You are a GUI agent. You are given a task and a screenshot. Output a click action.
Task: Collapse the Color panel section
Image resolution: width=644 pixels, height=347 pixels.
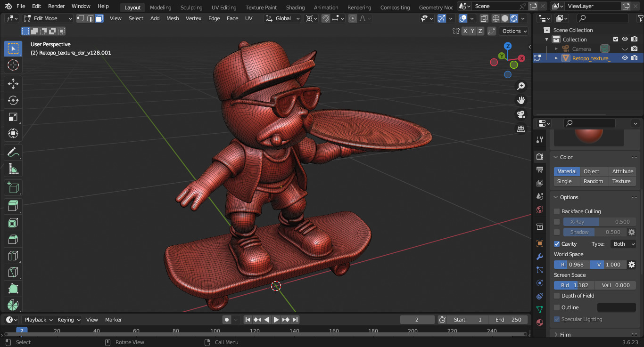tap(556, 157)
